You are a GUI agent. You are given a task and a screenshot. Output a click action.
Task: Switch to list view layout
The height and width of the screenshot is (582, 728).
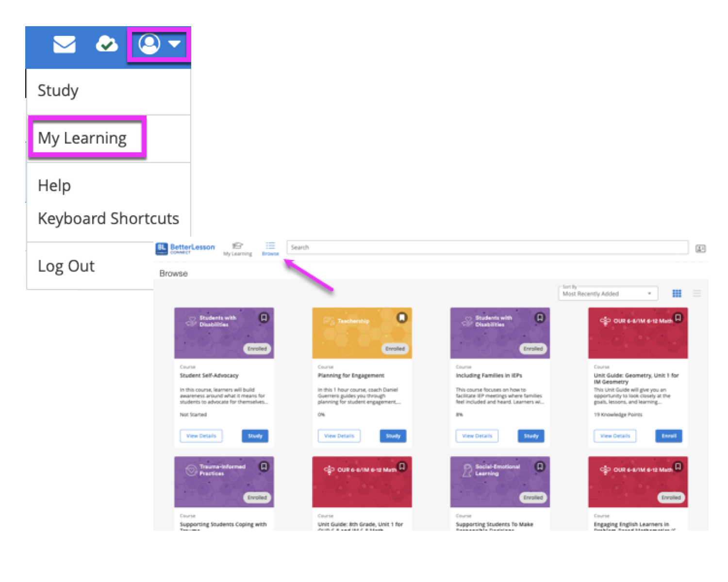pos(697,293)
